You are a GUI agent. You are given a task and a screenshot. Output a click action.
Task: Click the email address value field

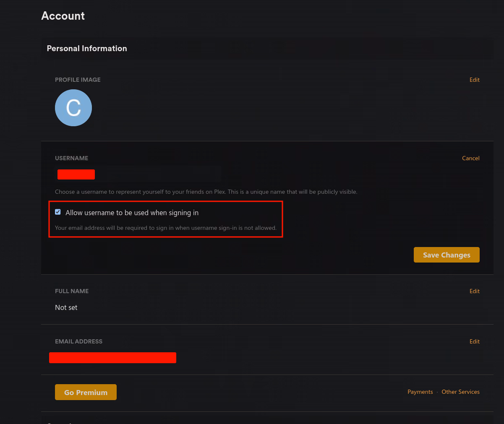[112, 358]
